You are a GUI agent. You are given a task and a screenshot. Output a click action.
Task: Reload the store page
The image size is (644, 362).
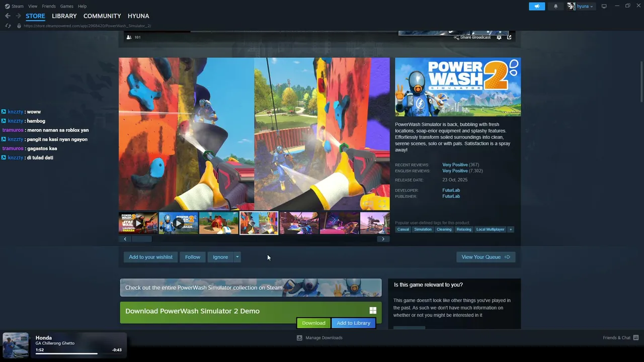pyautogui.click(x=8, y=26)
